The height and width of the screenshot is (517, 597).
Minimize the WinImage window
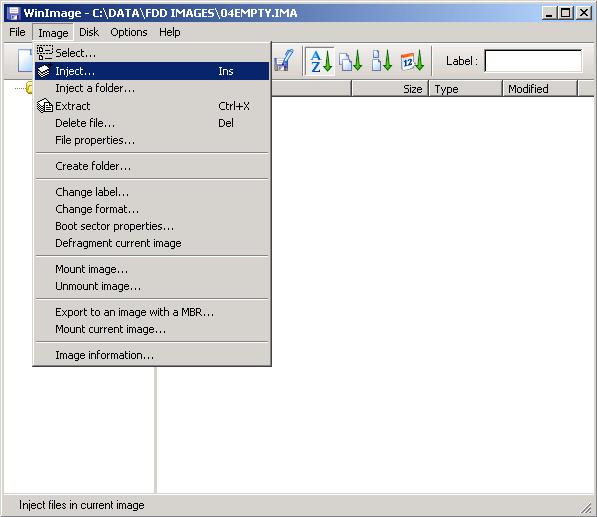[549, 13]
